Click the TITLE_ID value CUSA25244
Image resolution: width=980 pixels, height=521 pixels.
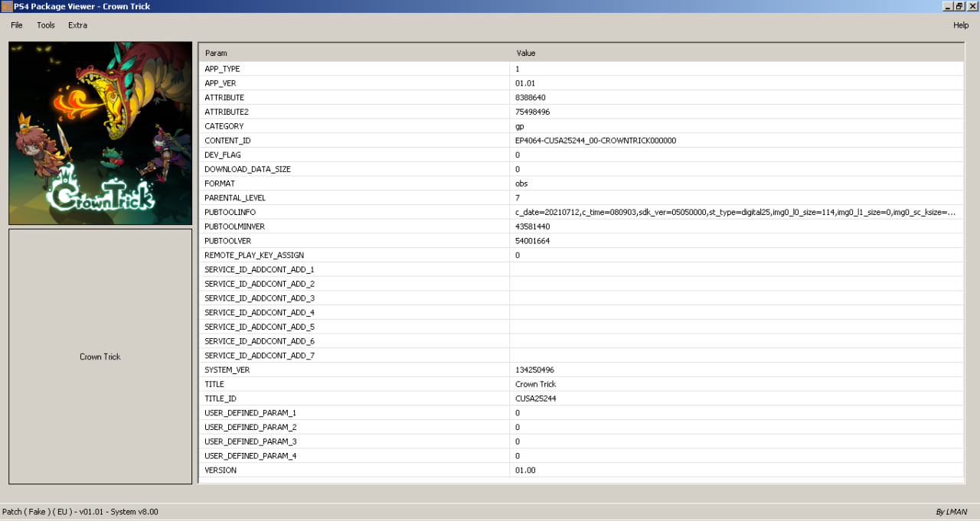(x=535, y=399)
